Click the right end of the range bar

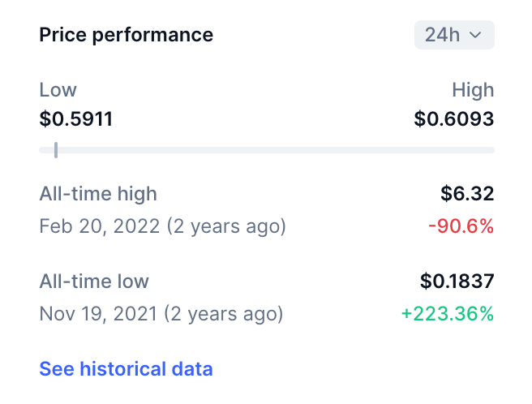point(489,150)
